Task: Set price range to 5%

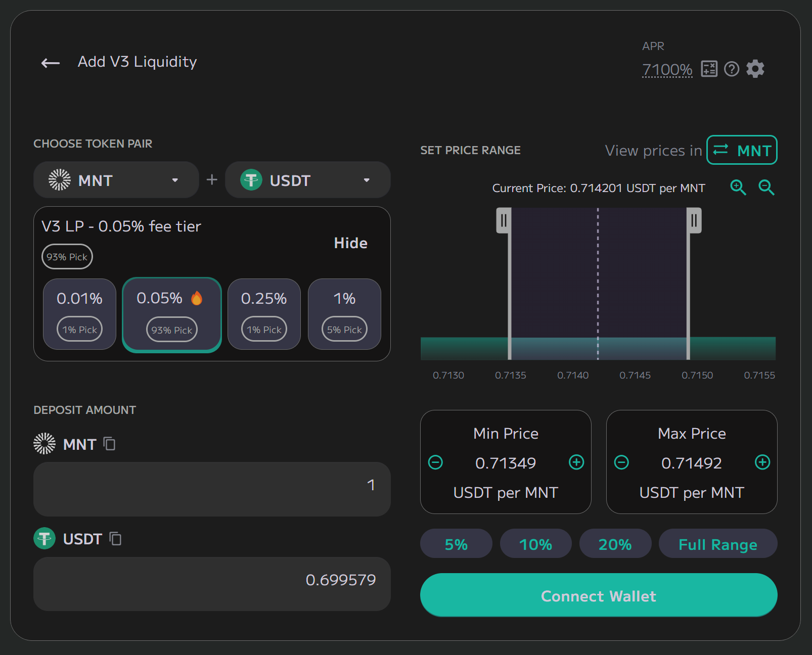Action: point(456,544)
